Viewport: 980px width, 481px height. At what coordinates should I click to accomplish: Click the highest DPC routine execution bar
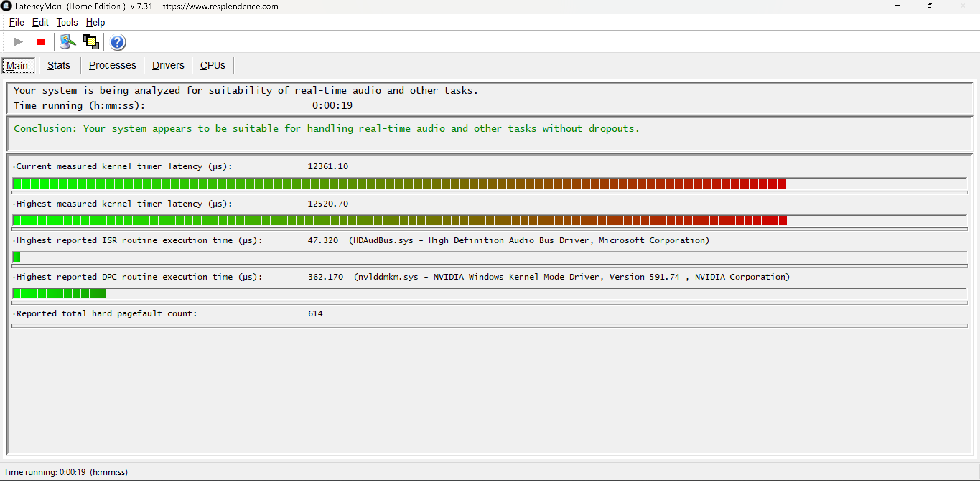click(59, 294)
